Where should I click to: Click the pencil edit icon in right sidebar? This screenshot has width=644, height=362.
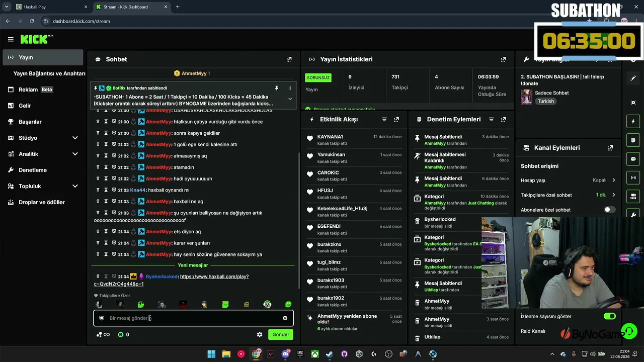(x=633, y=78)
